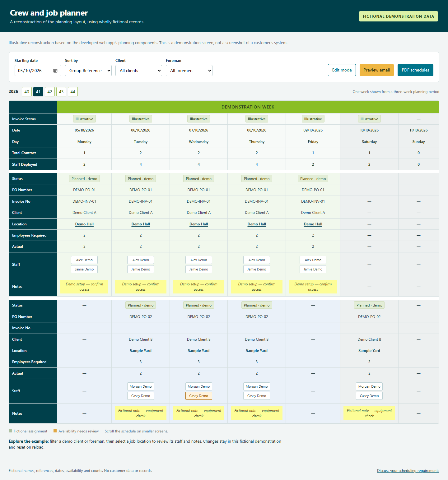Viewport: 448px width, 480px height.
Task: Open PDF schedules
Action: 415,70
